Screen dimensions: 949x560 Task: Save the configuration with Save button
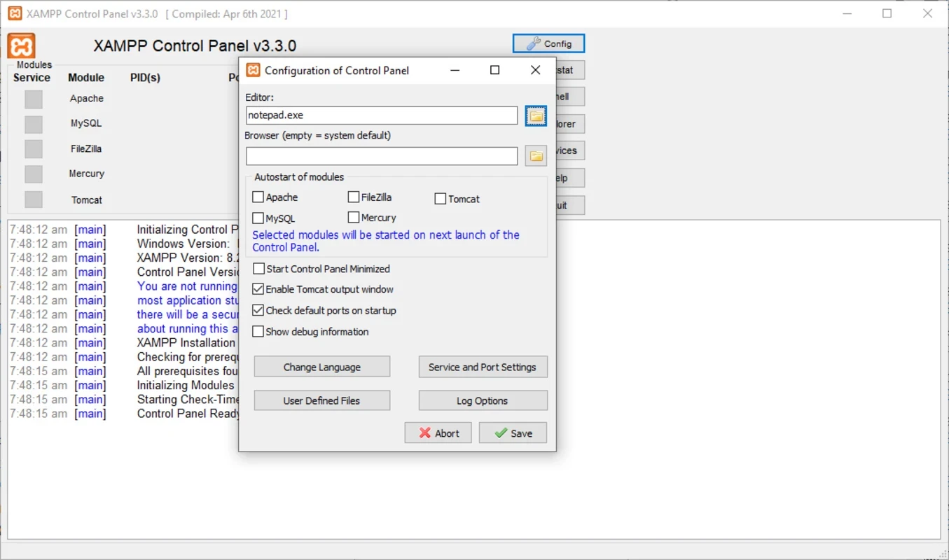pyautogui.click(x=513, y=433)
